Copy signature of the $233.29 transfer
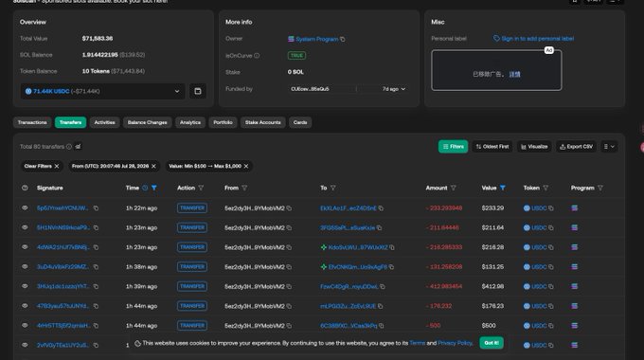 tap(96, 208)
